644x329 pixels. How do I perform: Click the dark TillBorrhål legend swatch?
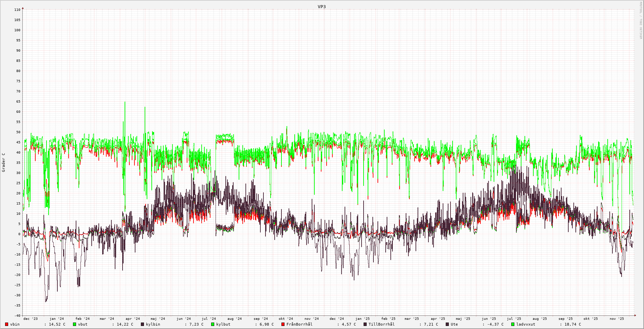(365, 324)
